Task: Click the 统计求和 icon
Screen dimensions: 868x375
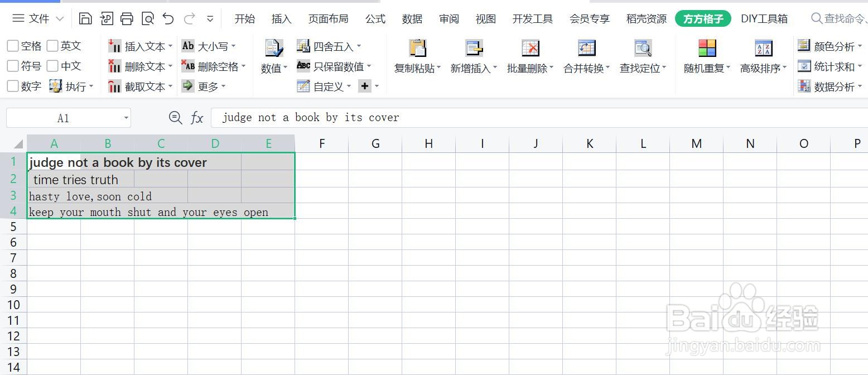Action: 804,66
